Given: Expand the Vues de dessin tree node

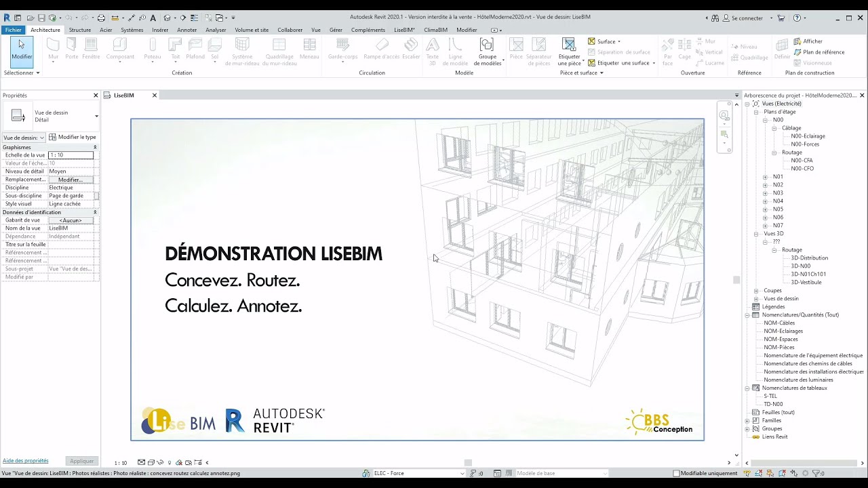Looking at the screenshot, I should (756, 299).
